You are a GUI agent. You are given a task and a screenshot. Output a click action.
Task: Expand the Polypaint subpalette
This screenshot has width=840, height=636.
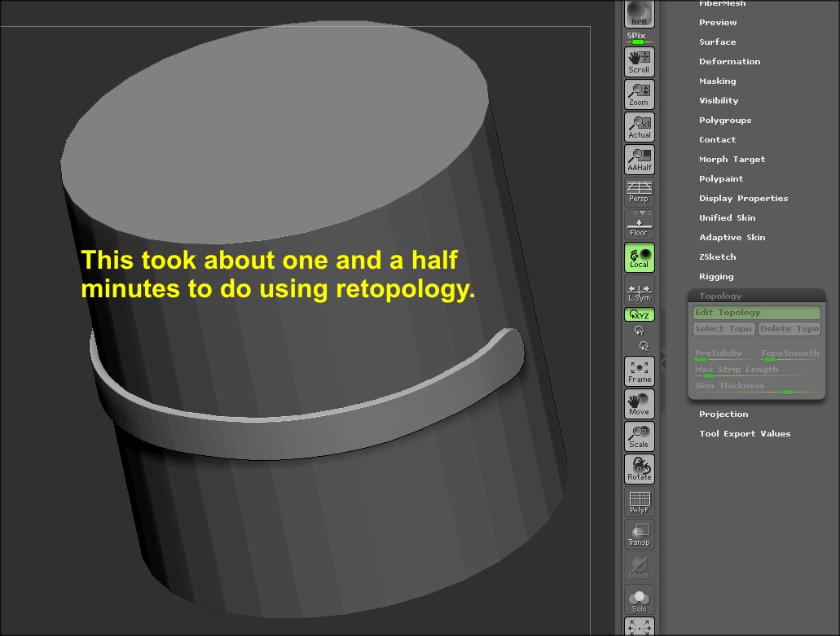coord(721,179)
